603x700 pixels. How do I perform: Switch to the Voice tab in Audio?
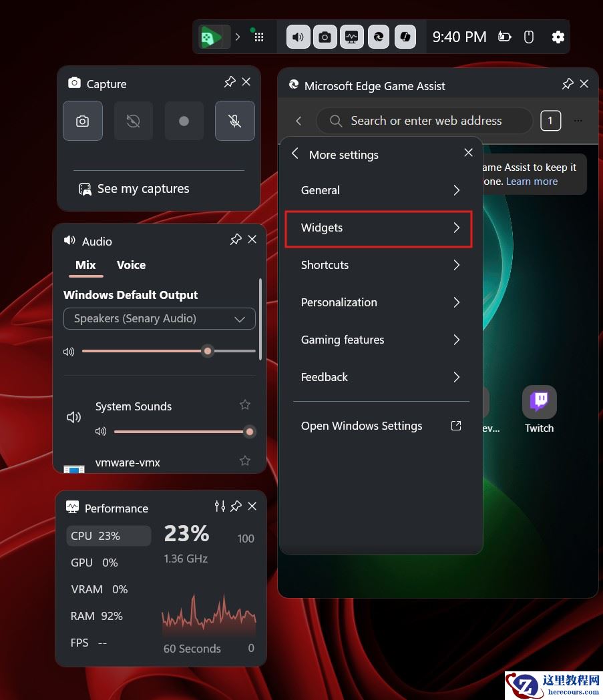click(x=131, y=265)
